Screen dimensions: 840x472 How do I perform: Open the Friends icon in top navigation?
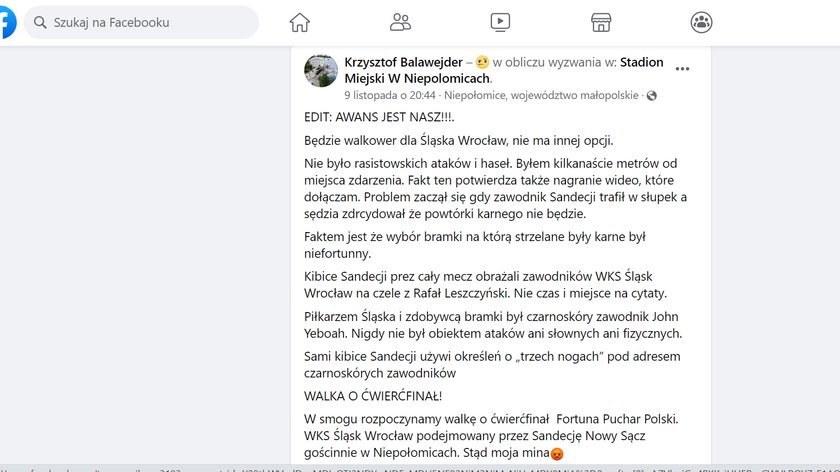[401, 22]
